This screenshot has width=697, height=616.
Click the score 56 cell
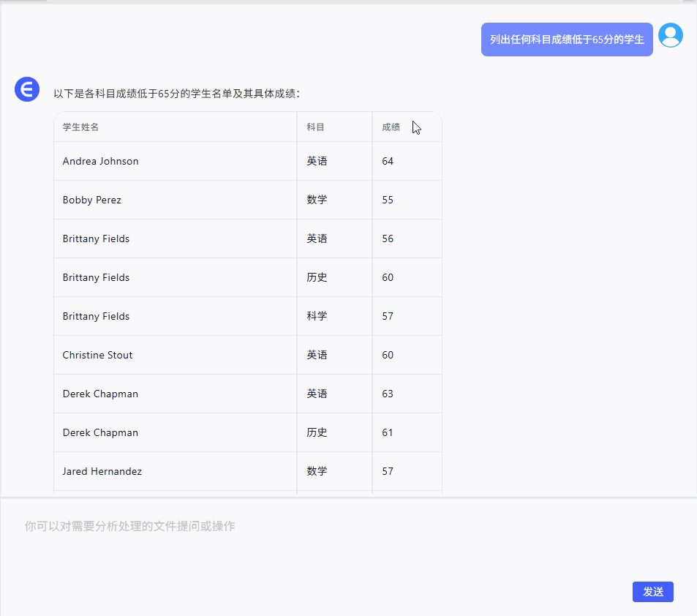(x=388, y=238)
